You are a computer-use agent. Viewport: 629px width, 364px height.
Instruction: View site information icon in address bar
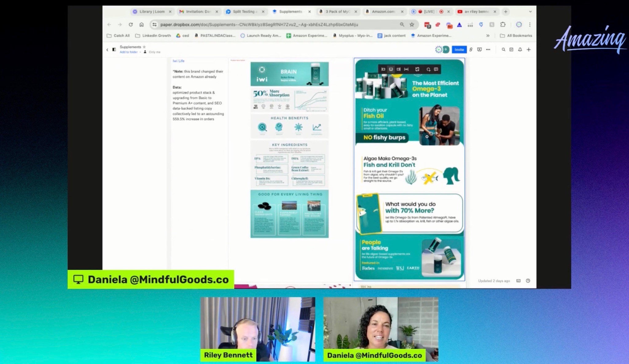pos(154,25)
